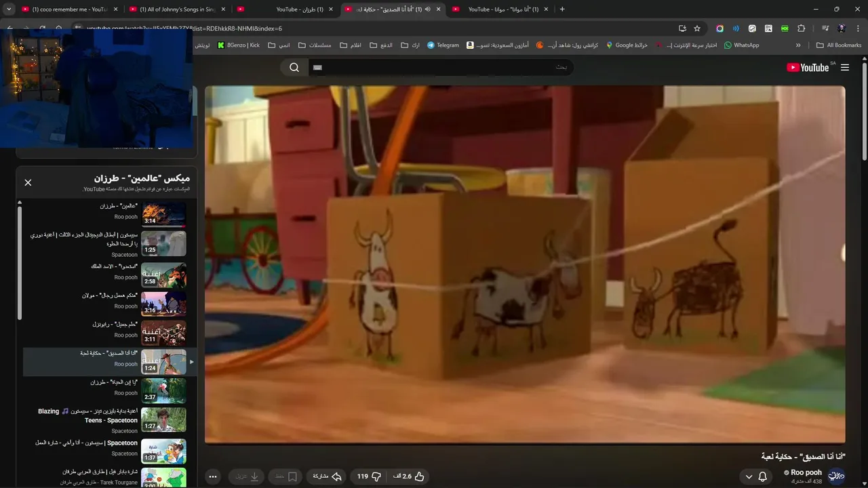The image size is (868, 488).
Task: Open the QR code extension icon
Action: tap(768, 28)
